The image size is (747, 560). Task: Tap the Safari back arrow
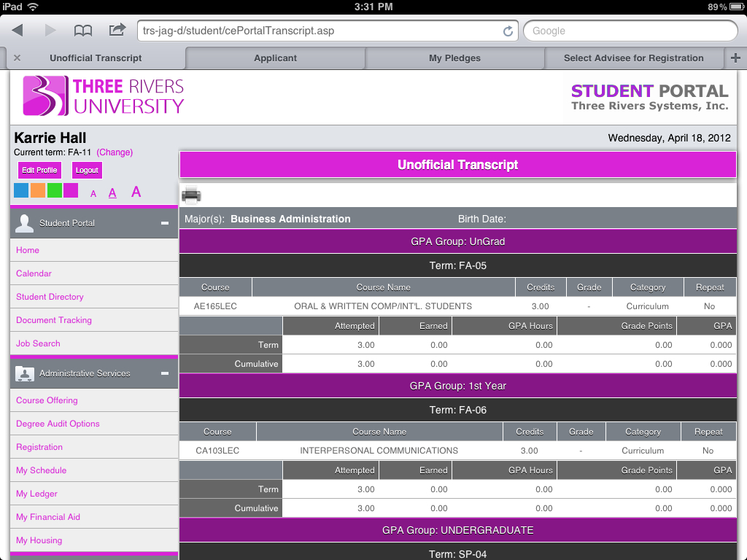(18, 31)
